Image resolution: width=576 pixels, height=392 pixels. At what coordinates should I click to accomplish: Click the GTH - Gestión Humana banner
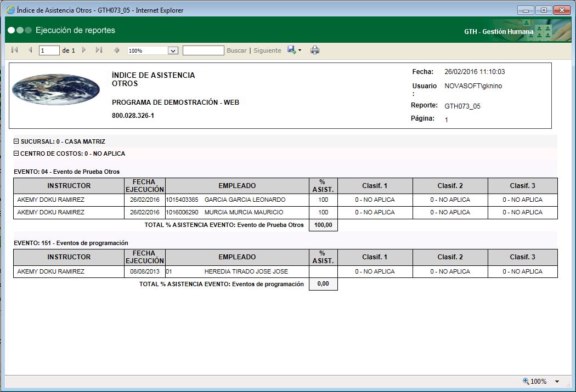pyautogui.click(x=498, y=32)
